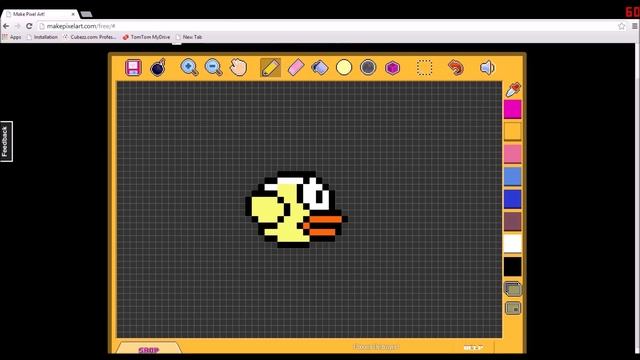Choose the Hand pan tool
Screen dimensions: 640x360
pos(238,67)
